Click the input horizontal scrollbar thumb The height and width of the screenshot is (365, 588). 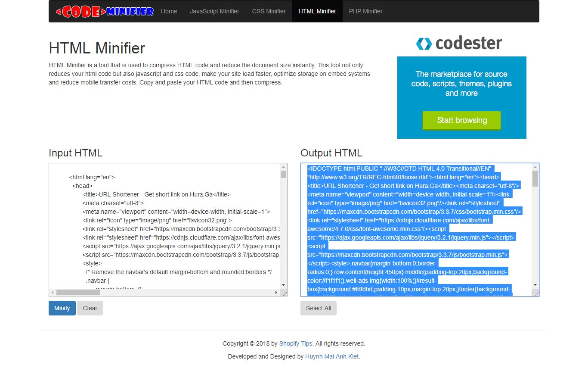tap(78, 292)
